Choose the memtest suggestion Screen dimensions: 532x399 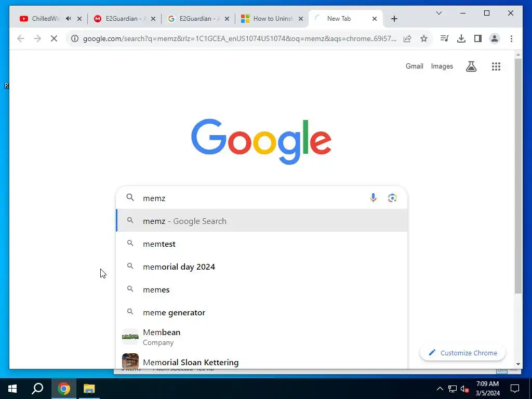[x=262, y=244]
